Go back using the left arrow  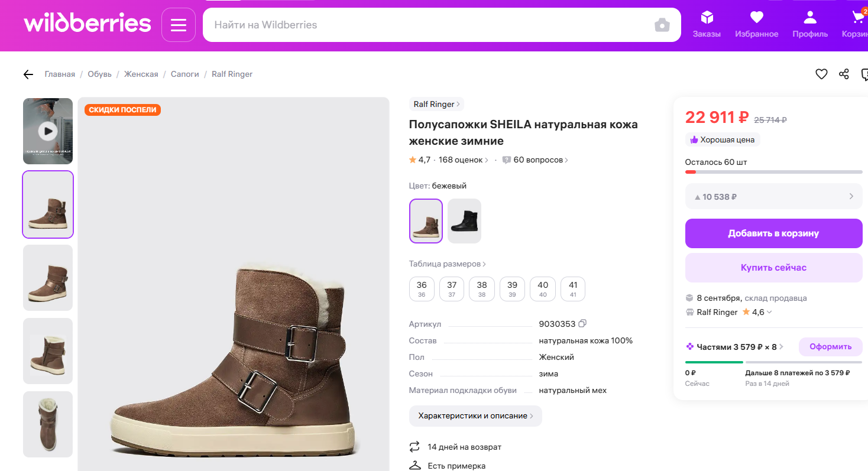28,74
